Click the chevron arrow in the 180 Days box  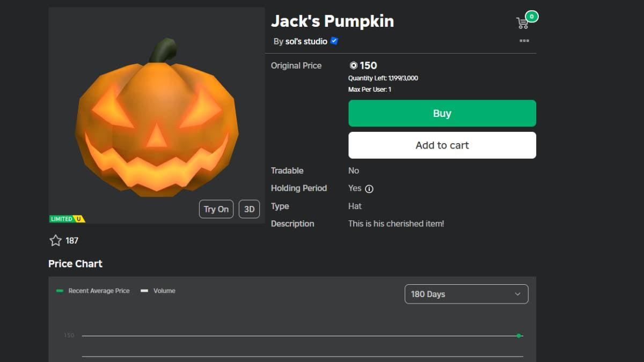tap(517, 294)
